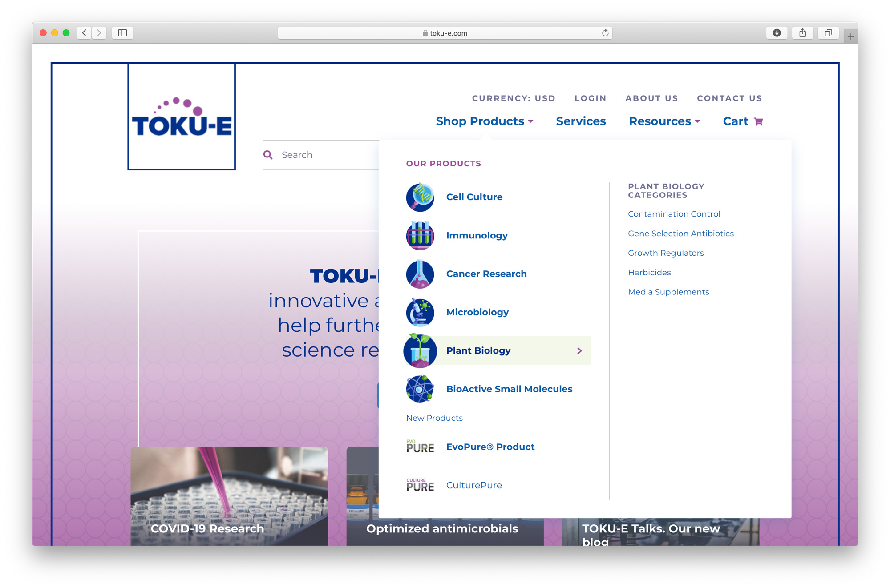This screenshot has height=588, width=890.
Task: Click the Cell Culture DNA globe icon
Action: (420, 197)
